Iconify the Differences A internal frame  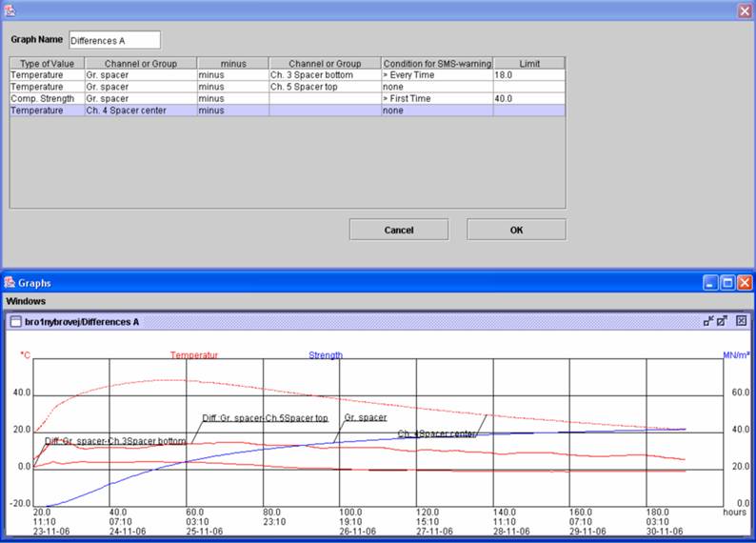pos(708,321)
